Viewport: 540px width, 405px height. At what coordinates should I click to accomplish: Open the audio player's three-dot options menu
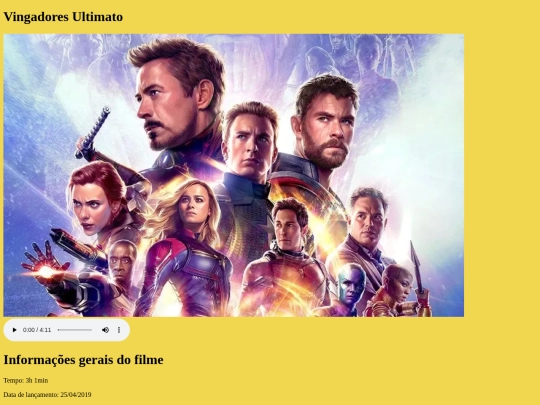pyautogui.click(x=119, y=330)
